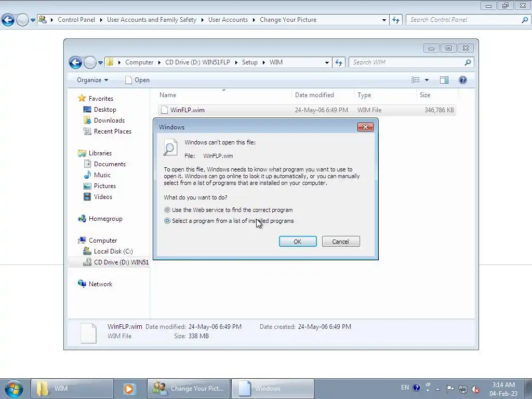Select the WinFLP.wim file
The height and width of the screenshot is (399, 532).
click(x=307, y=110)
